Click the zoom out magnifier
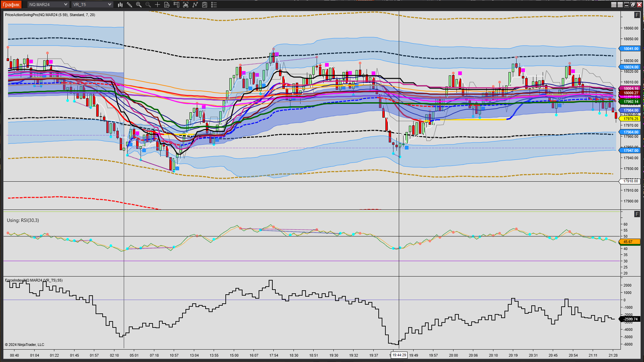Viewport: 644px width, 362px height. (148, 5)
